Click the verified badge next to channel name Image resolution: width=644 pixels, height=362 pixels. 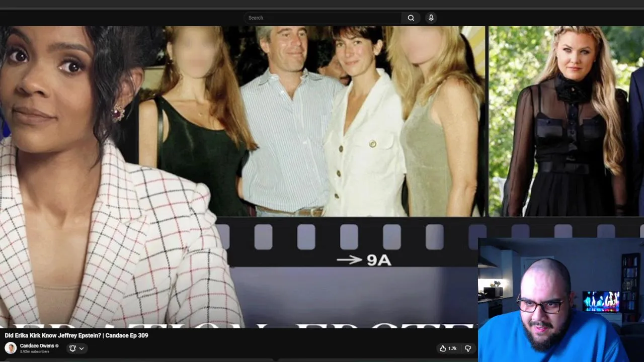pos(57,346)
